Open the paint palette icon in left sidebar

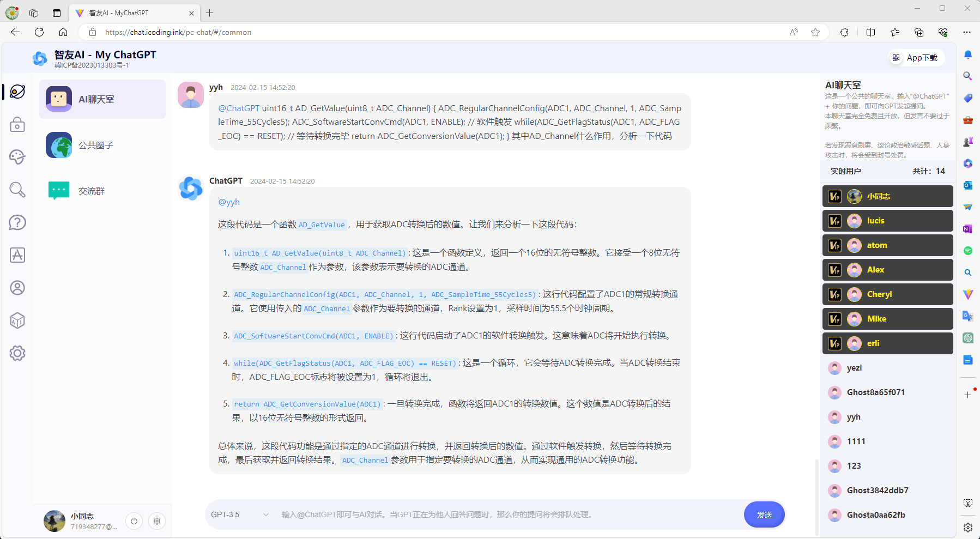click(x=17, y=157)
